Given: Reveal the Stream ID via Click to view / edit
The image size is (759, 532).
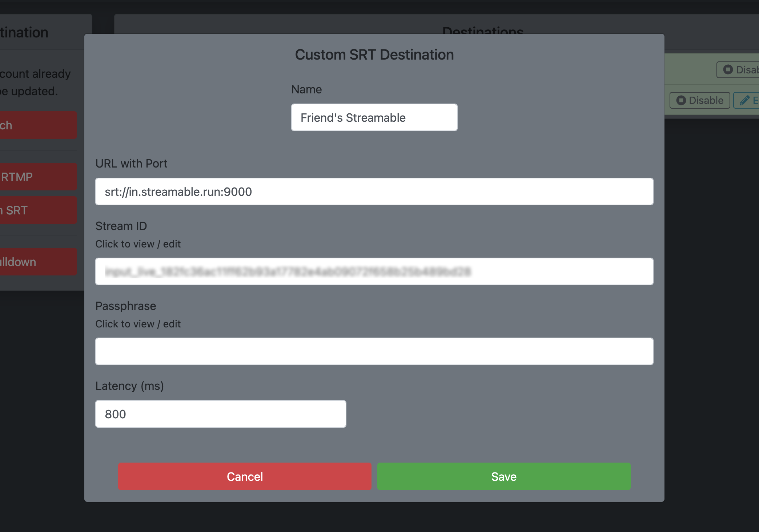Looking at the screenshot, I should pyautogui.click(x=138, y=243).
